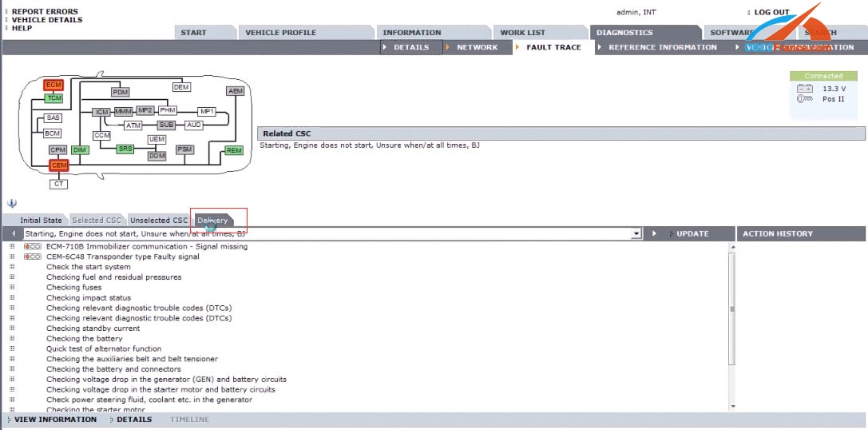
Task: Click the DTC status icon beside CEM-6C48
Action: pyautogui.click(x=33, y=257)
